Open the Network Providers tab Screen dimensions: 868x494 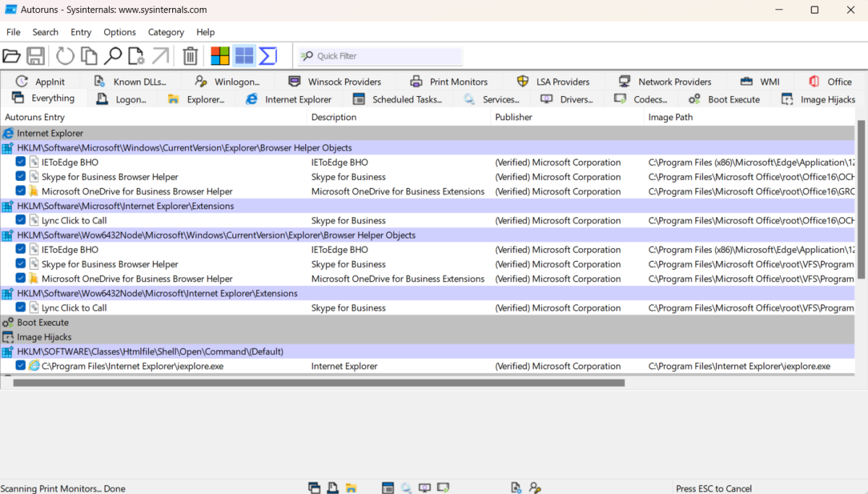tap(665, 82)
